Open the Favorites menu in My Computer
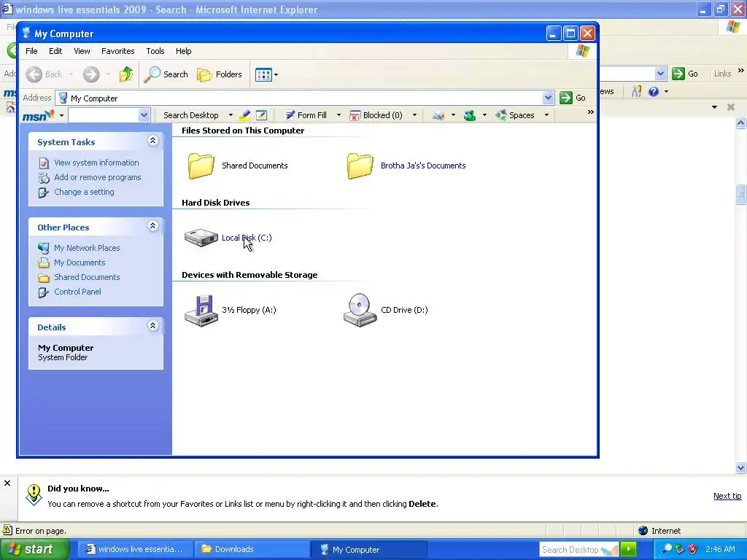This screenshot has width=747, height=560. tap(117, 51)
